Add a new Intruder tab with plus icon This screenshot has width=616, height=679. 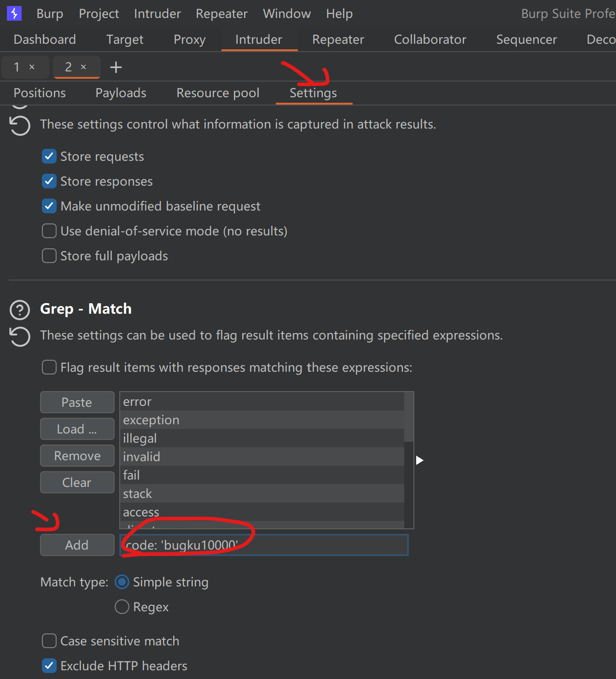[x=116, y=67]
